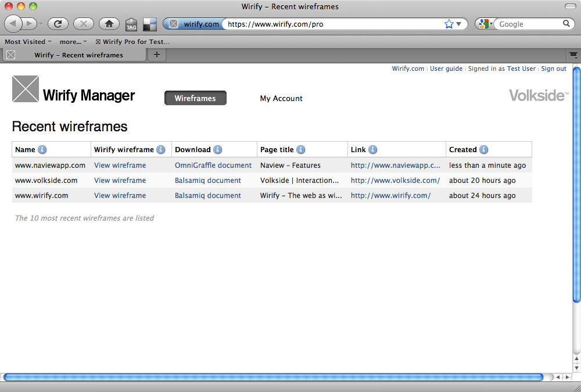Go forward with the browser forward arrow
This screenshot has height=392, width=581.
pyautogui.click(x=30, y=24)
